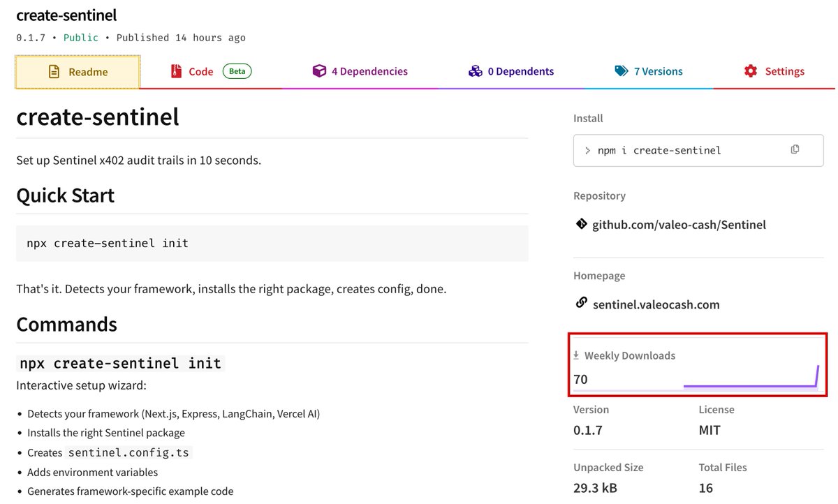Click the Quick Start heading
The image size is (838, 504).
pos(66,195)
